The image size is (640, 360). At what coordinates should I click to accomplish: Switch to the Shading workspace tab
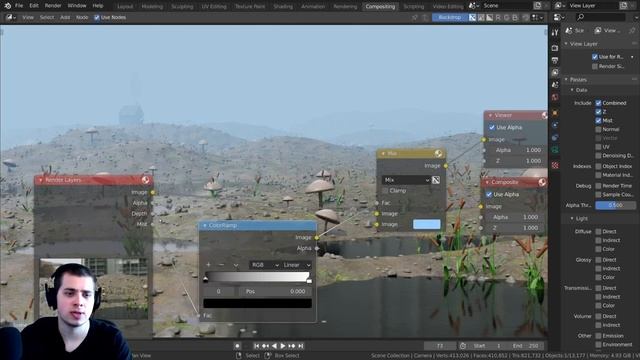pos(283,7)
